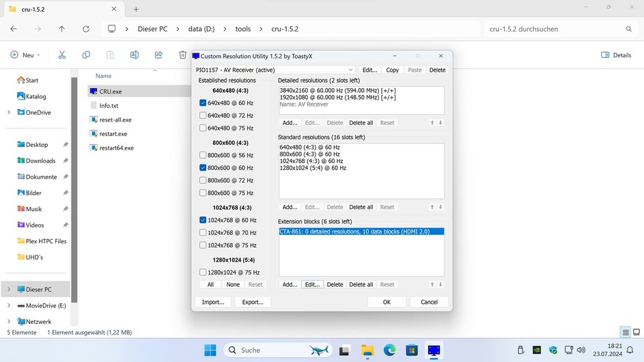This screenshot has width=644, height=362.
Task: Move detailed resolution up with arrow
Action: point(432,123)
